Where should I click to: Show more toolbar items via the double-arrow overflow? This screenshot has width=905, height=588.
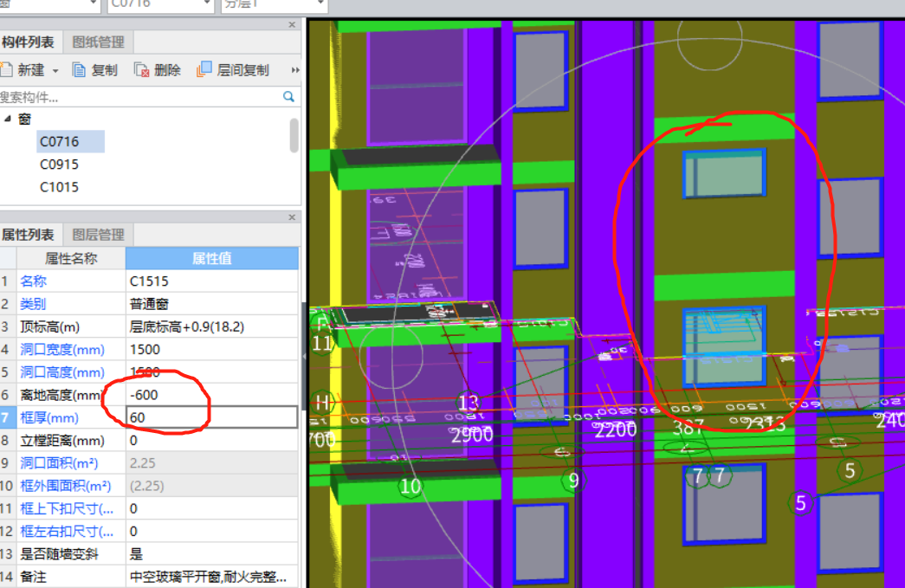295,70
